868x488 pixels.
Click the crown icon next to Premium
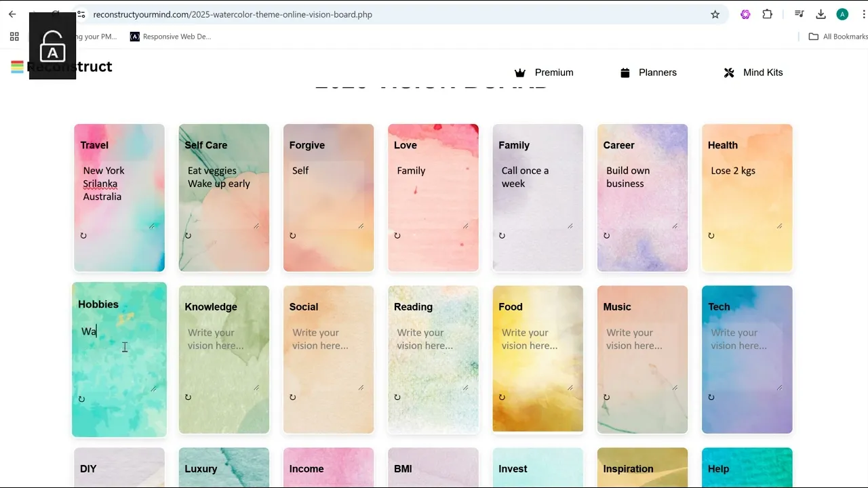pos(520,73)
